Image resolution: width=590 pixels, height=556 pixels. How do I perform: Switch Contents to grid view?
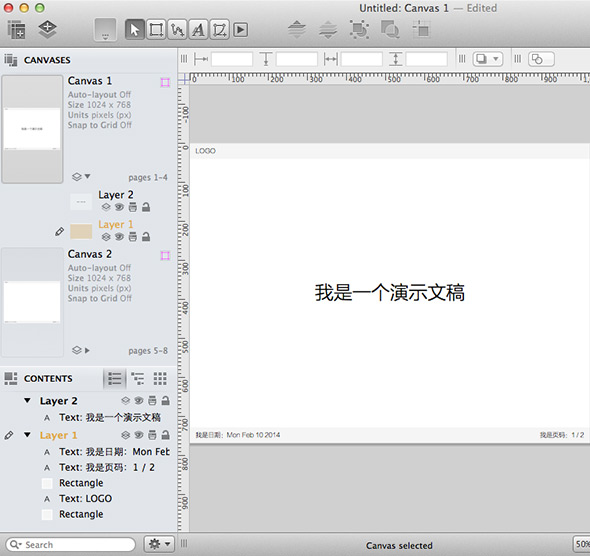point(160,378)
